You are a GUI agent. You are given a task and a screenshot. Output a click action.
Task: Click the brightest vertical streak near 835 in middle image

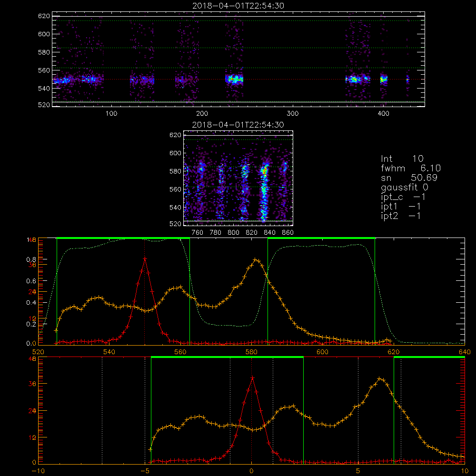(264, 193)
